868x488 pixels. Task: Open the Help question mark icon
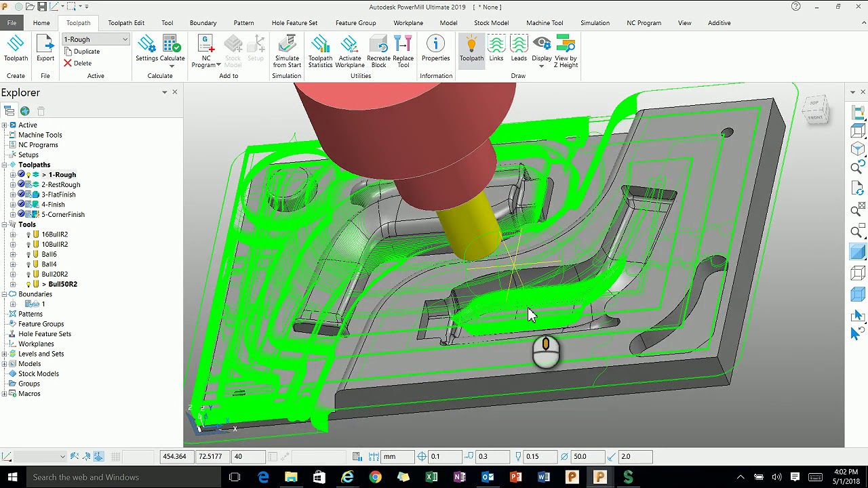[796, 7]
